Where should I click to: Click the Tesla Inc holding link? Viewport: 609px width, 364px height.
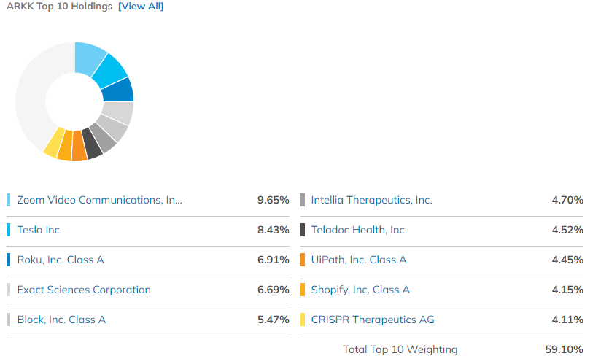[x=39, y=230]
